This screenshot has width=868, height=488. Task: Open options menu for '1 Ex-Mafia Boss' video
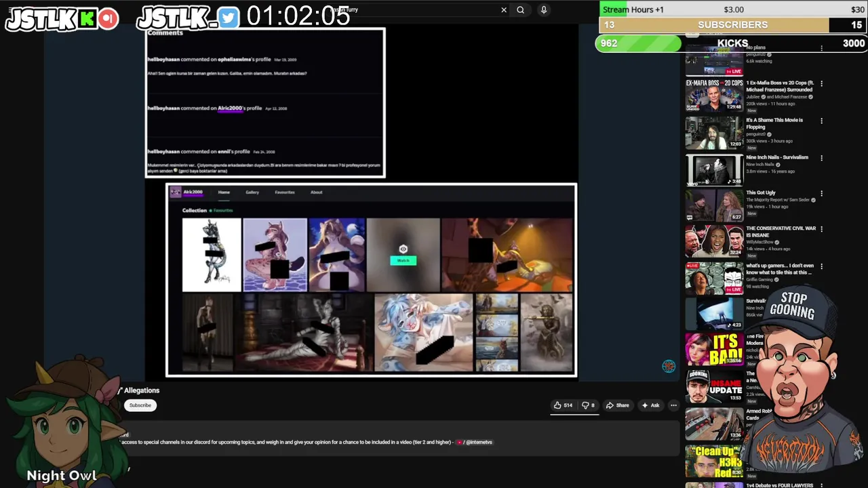click(x=821, y=84)
